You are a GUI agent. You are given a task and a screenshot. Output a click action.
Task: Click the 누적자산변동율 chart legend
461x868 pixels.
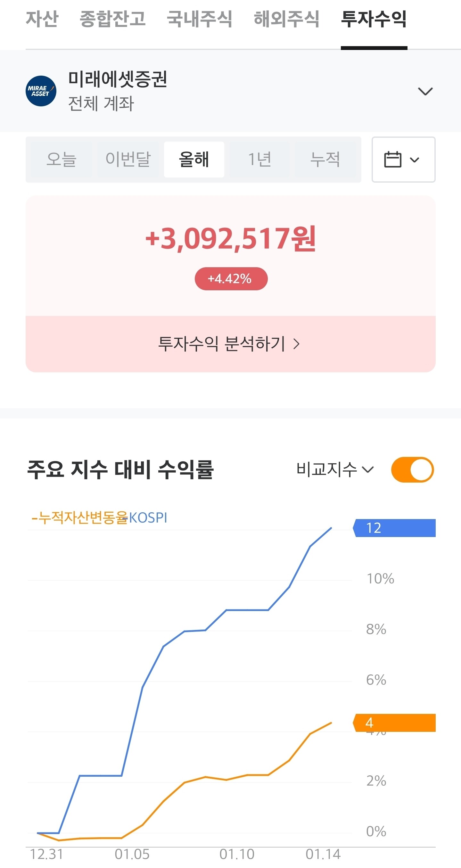[79, 517]
